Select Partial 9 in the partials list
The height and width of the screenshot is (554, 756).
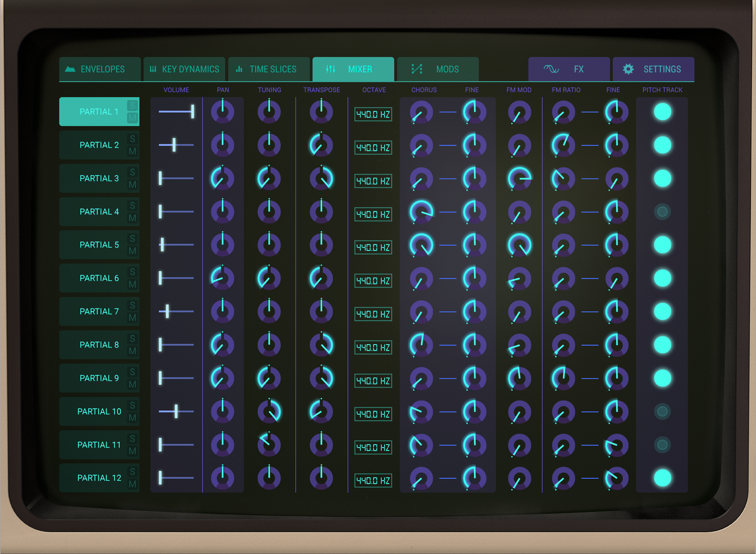99,378
